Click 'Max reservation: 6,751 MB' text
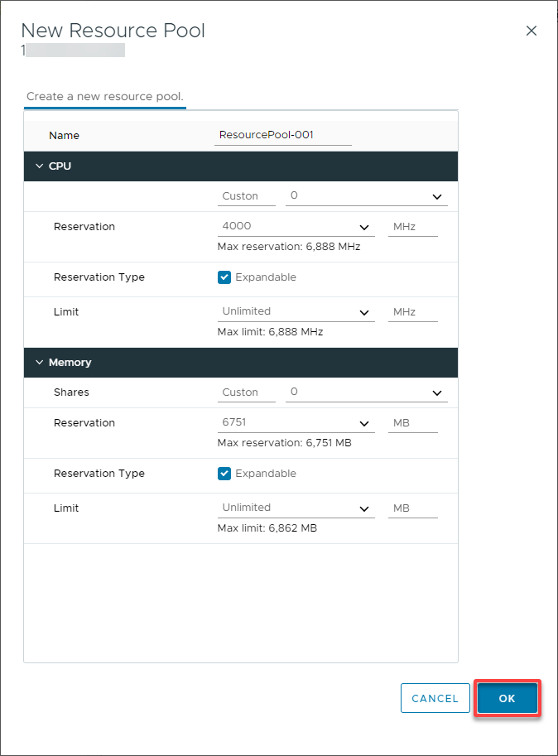Screen dimensions: 558x756 coord(284,443)
